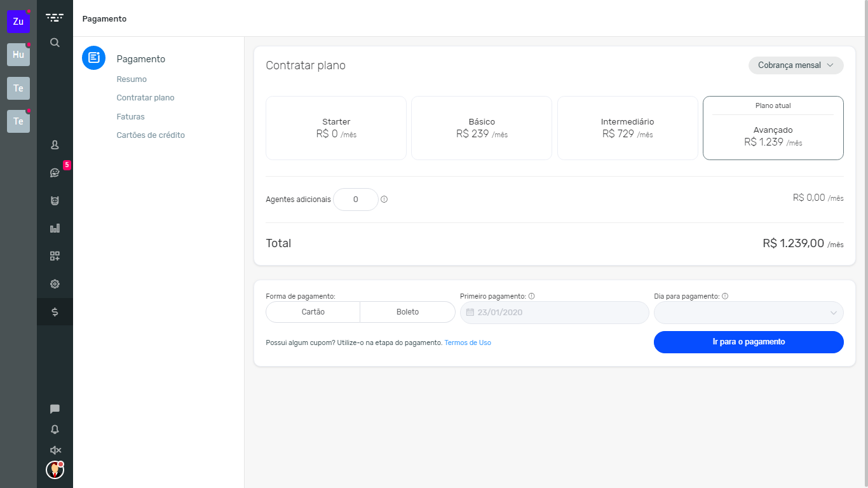The height and width of the screenshot is (488, 868).
Task: Click the app logo atop the dark sidebar
Action: (55, 18)
